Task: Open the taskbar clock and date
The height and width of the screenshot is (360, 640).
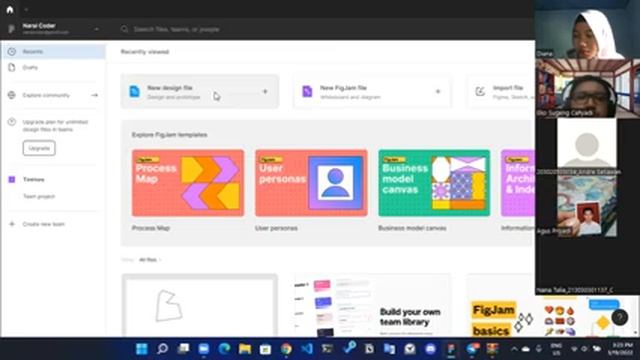Action: pos(620,349)
